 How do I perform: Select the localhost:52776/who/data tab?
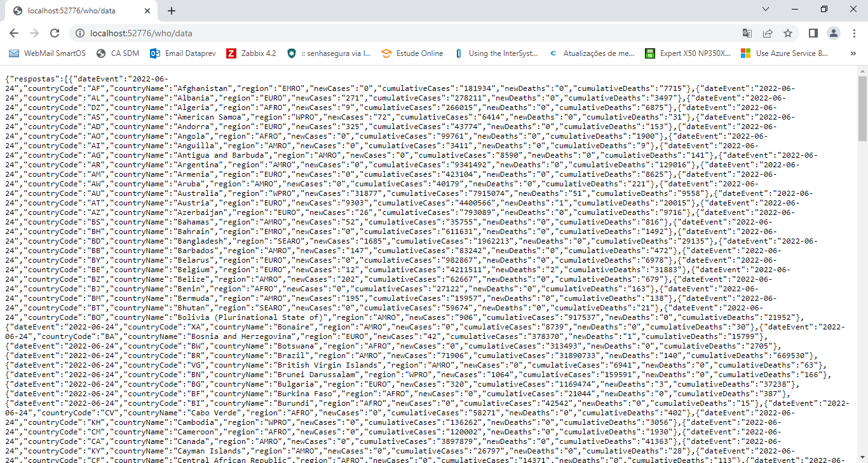click(76, 11)
